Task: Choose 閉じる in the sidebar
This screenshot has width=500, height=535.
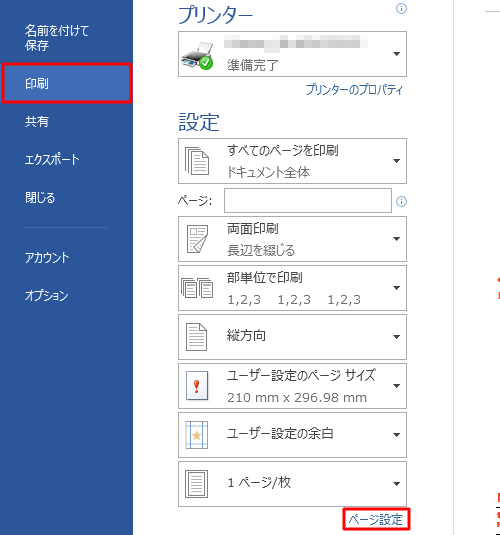Action: (x=40, y=198)
